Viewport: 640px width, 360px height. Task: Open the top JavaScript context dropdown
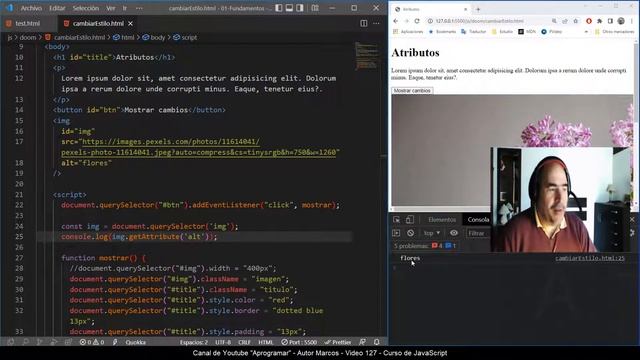[x=431, y=233]
